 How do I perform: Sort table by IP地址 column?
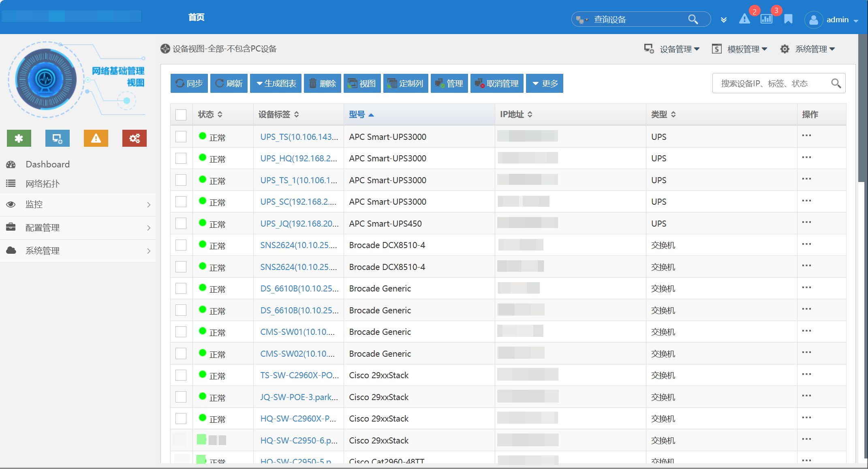[516, 115]
